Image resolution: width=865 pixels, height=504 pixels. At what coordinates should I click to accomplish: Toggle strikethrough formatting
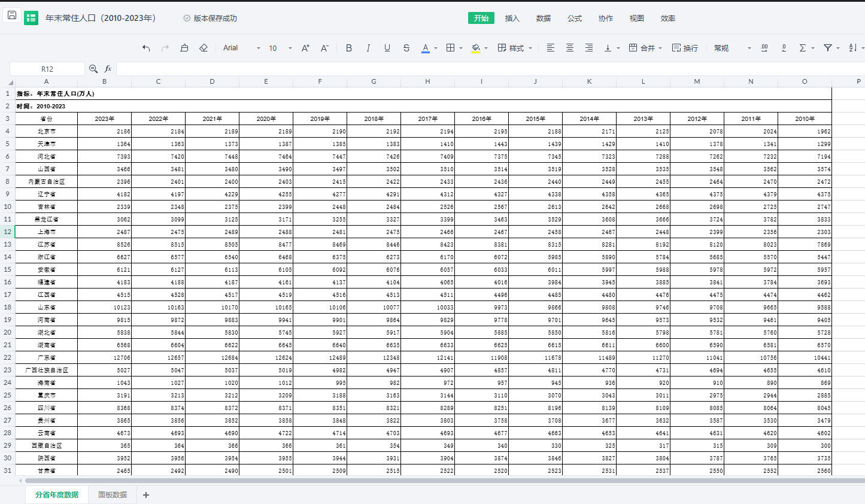click(x=406, y=48)
